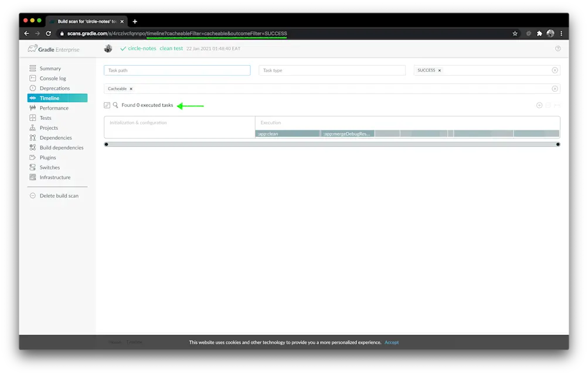The image size is (588, 375).
Task: Focus the Task path input
Action: point(177,70)
